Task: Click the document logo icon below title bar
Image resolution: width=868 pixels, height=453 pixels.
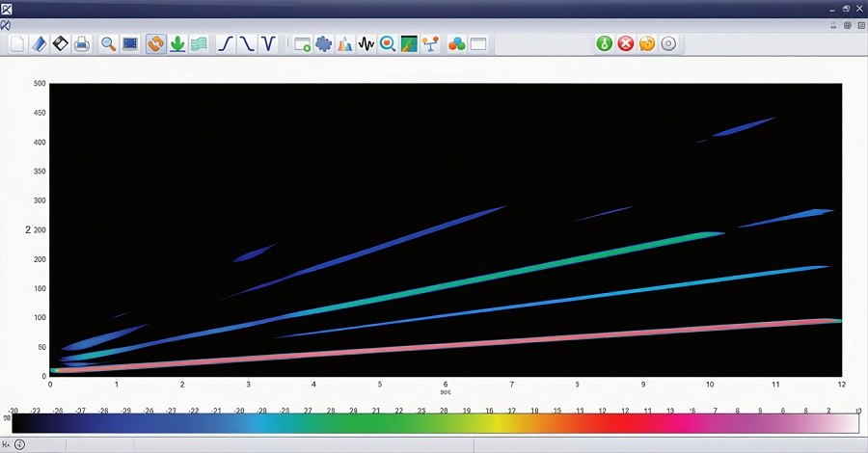Action: point(5,25)
